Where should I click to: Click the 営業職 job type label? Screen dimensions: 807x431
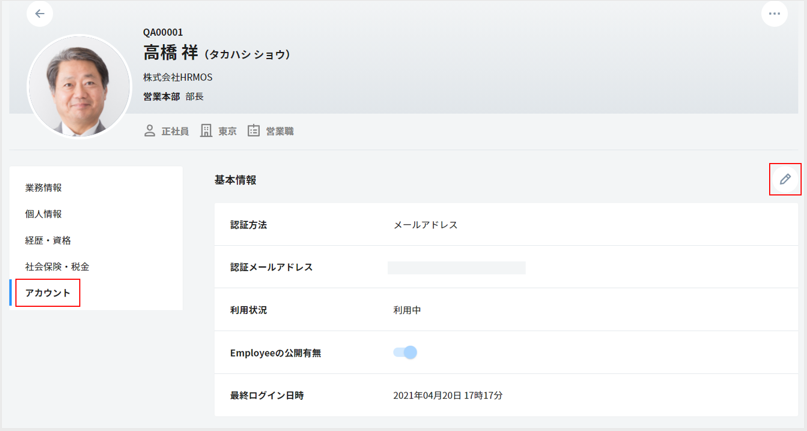(280, 131)
